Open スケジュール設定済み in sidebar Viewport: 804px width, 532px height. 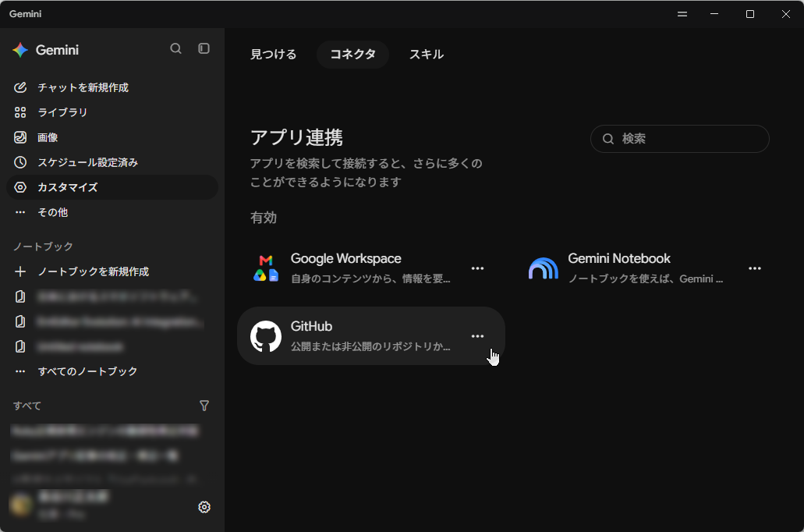(x=112, y=162)
